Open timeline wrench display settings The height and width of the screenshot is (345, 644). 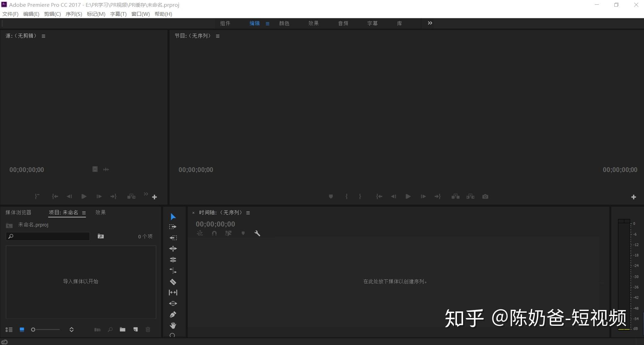click(x=257, y=233)
